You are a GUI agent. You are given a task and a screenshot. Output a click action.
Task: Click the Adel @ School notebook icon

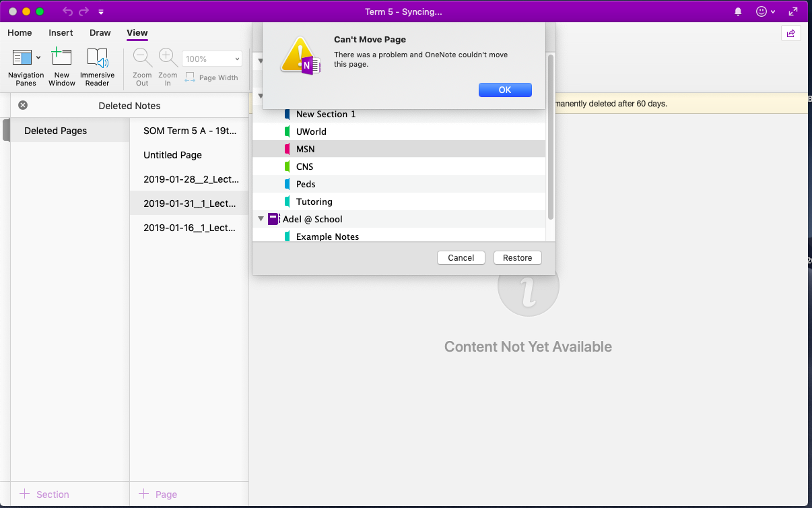pyautogui.click(x=273, y=219)
